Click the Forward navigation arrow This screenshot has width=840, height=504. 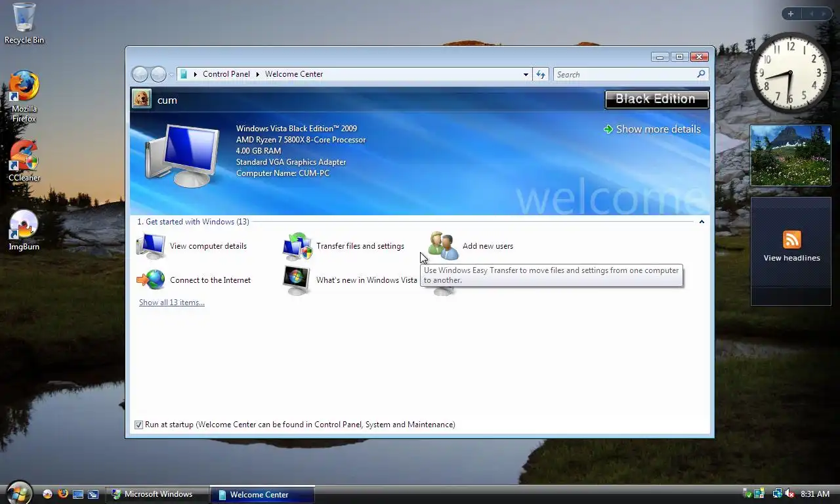[158, 74]
